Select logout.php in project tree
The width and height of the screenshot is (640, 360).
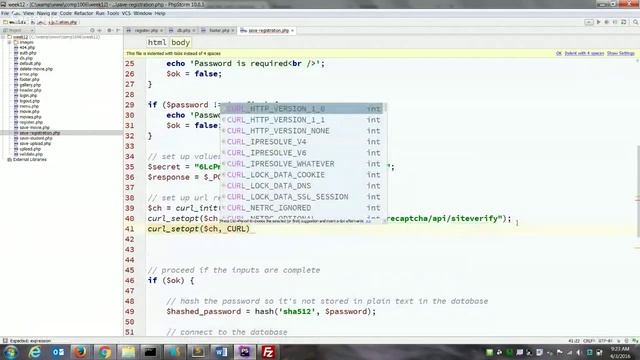point(29,101)
